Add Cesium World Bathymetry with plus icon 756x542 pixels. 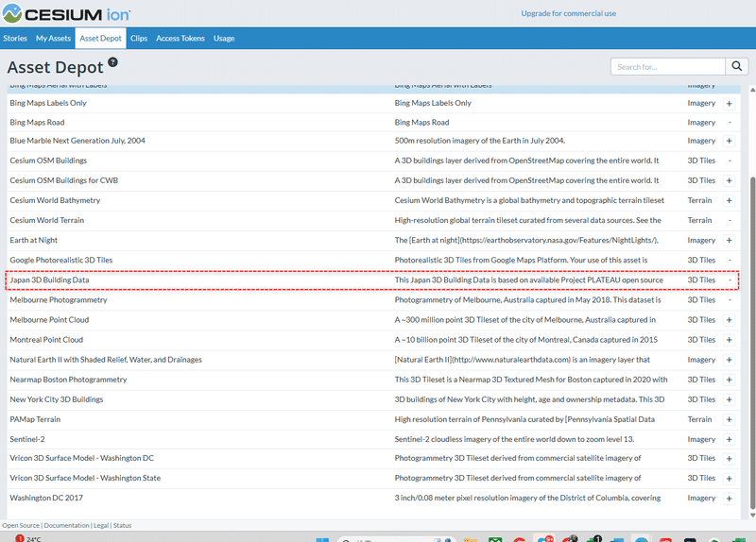(729, 201)
